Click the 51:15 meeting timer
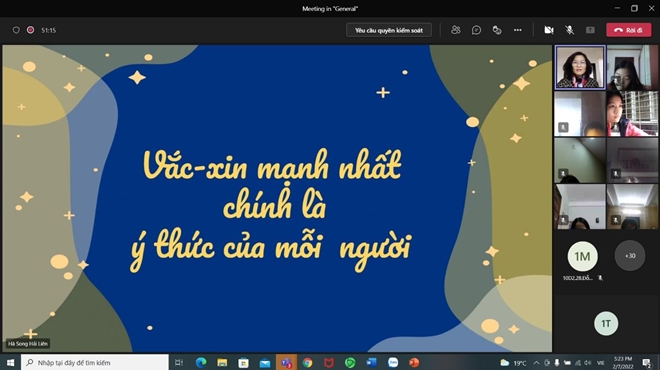The height and width of the screenshot is (370, 660). click(x=48, y=30)
